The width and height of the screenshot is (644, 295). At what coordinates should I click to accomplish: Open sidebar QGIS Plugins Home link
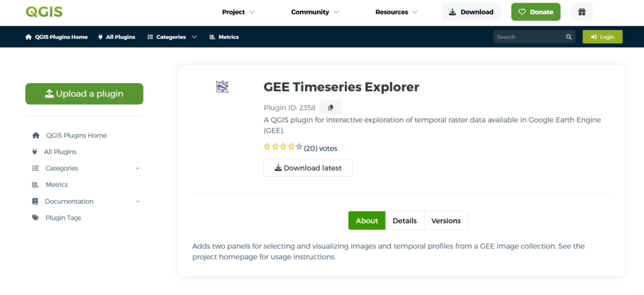[x=76, y=135]
